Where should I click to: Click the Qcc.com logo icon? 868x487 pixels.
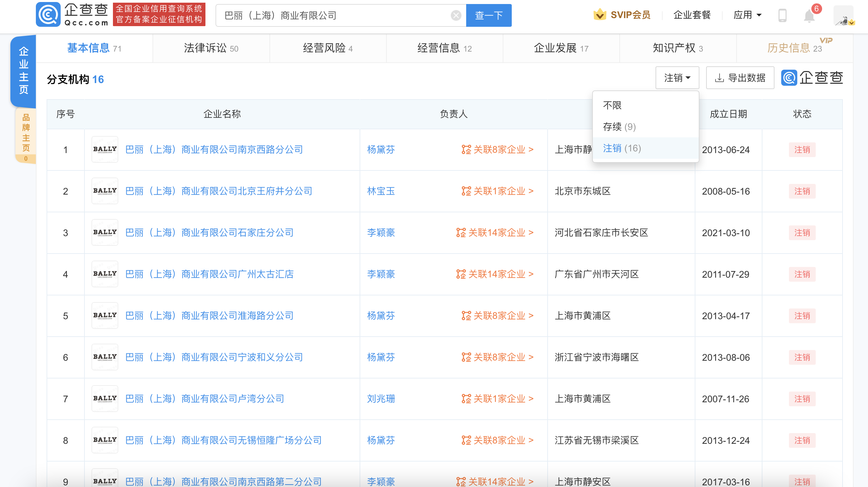48,15
